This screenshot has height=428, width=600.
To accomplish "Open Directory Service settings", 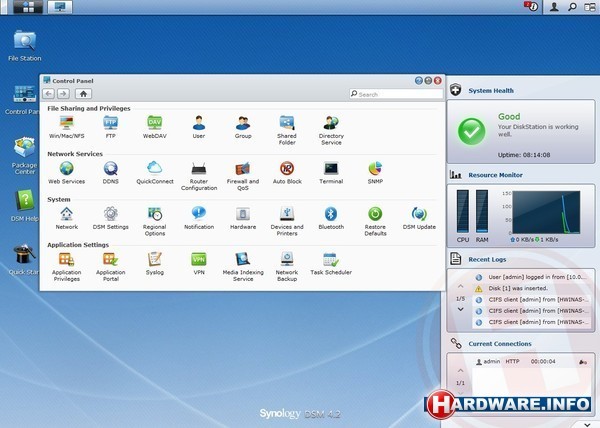I will [331, 130].
